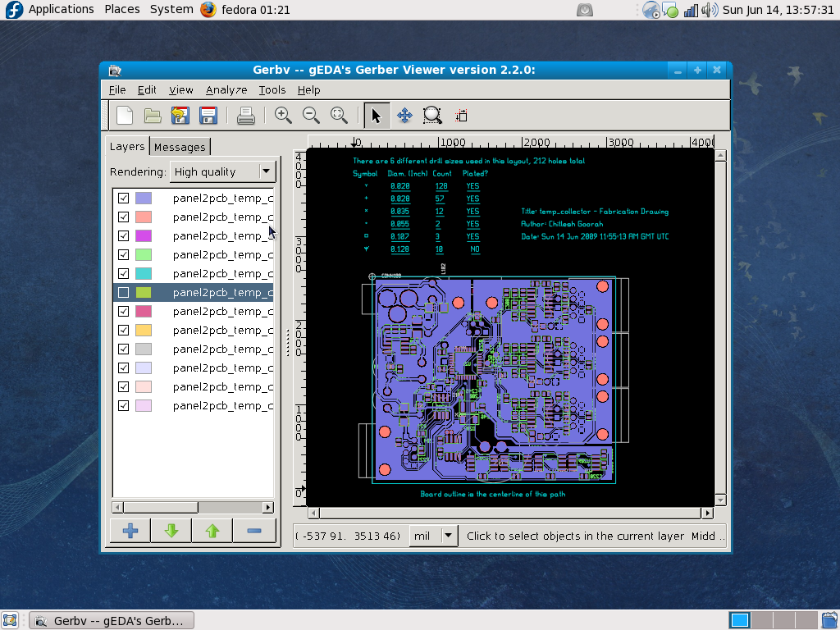Open the Rendering quality dropdown
Screen dimensions: 840x630
point(223,171)
